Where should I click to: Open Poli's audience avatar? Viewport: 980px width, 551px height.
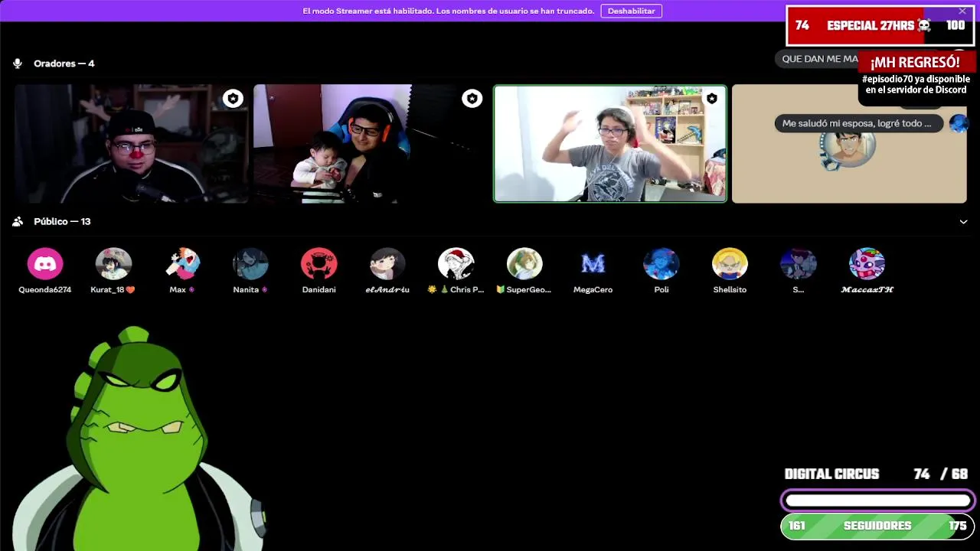point(661,264)
